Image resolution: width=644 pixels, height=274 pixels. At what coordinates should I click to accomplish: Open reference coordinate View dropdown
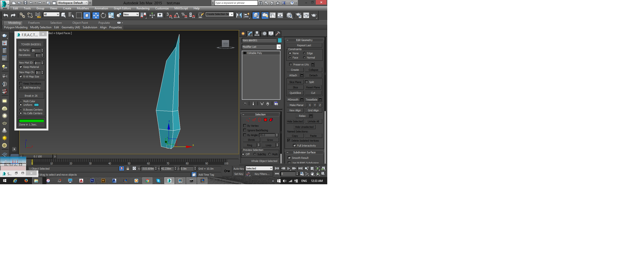(x=131, y=14)
